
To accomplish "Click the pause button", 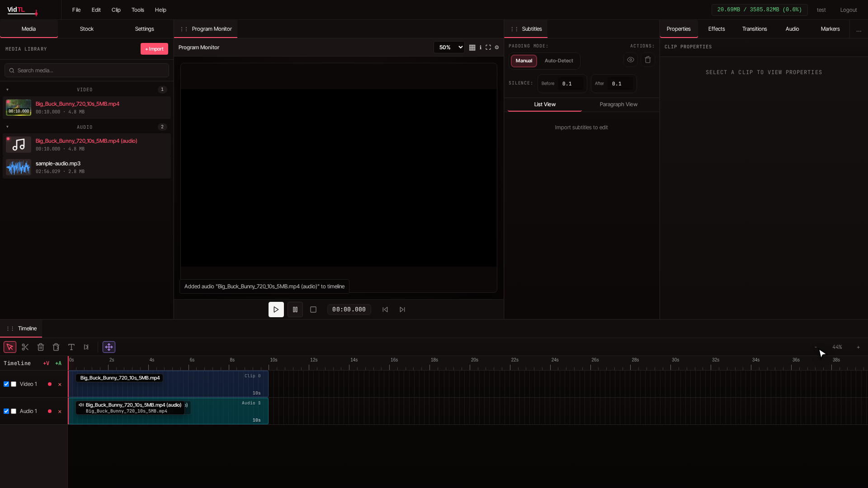I will coord(295,310).
